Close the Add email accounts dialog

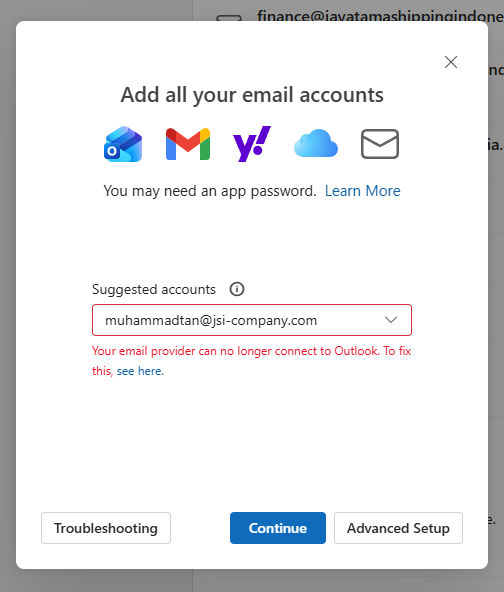pyautogui.click(x=451, y=62)
